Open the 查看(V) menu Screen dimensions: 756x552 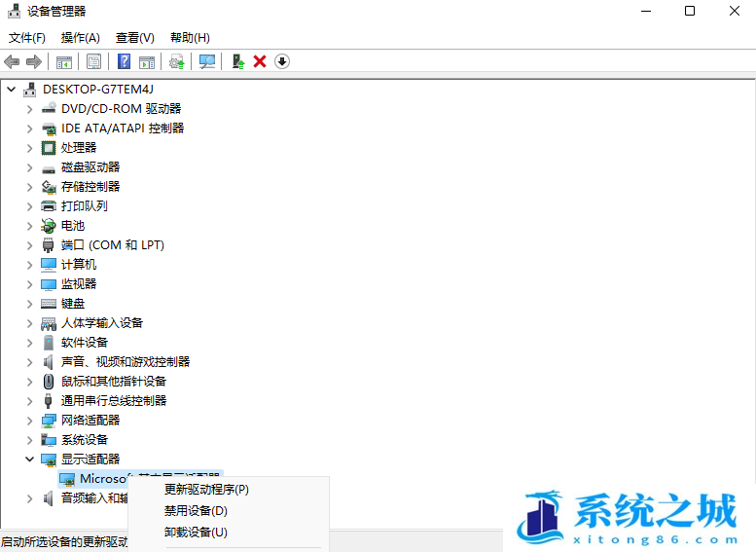[x=135, y=38]
